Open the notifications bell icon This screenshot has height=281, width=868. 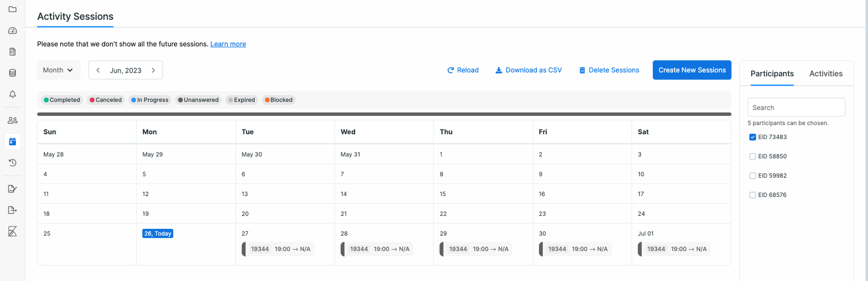tap(12, 94)
